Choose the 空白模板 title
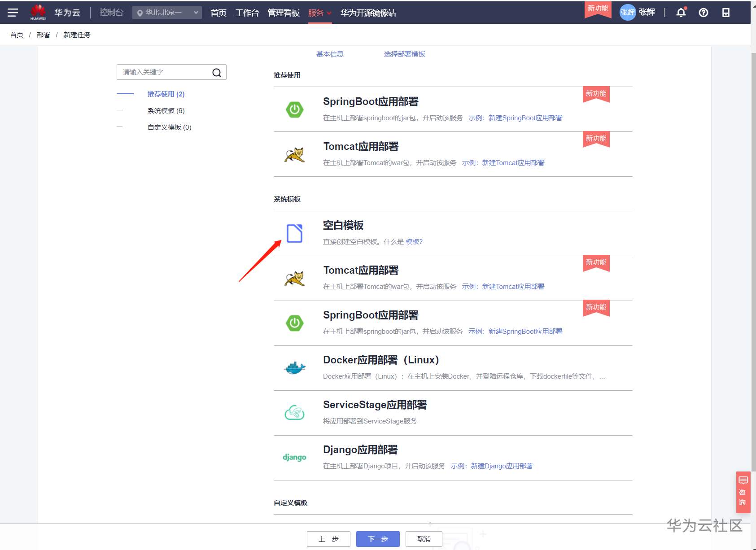 [x=343, y=225]
